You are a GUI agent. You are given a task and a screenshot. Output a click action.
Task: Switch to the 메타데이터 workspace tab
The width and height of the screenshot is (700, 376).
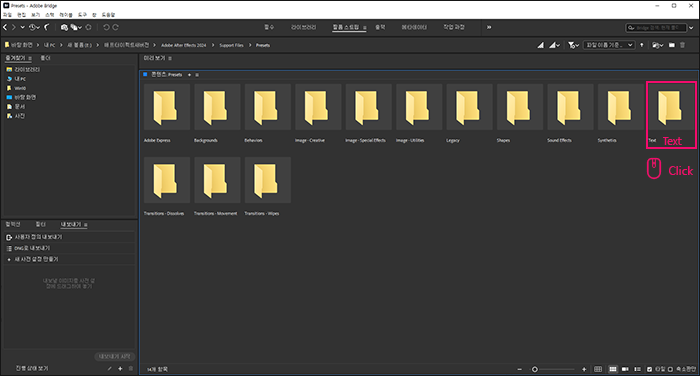[414, 27]
